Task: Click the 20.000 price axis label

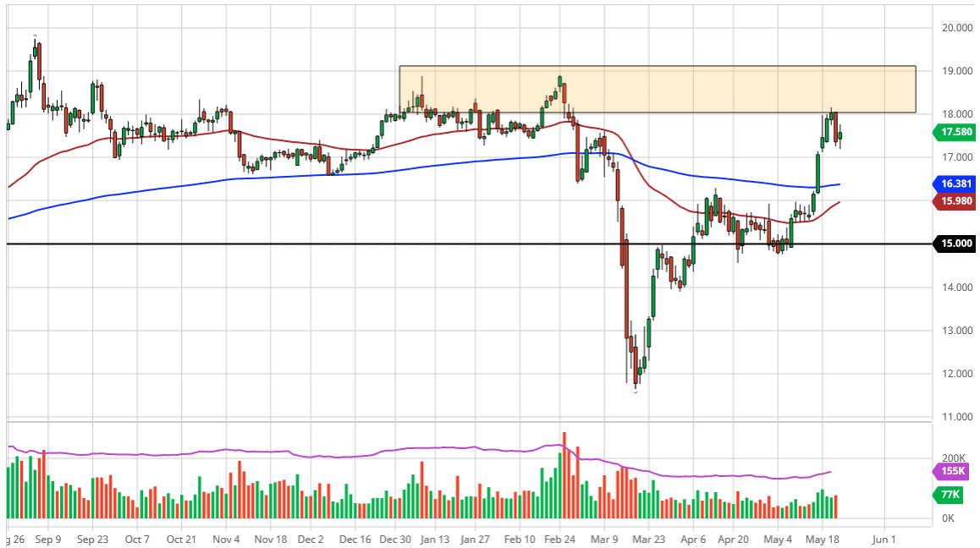Action: click(x=955, y=28)
